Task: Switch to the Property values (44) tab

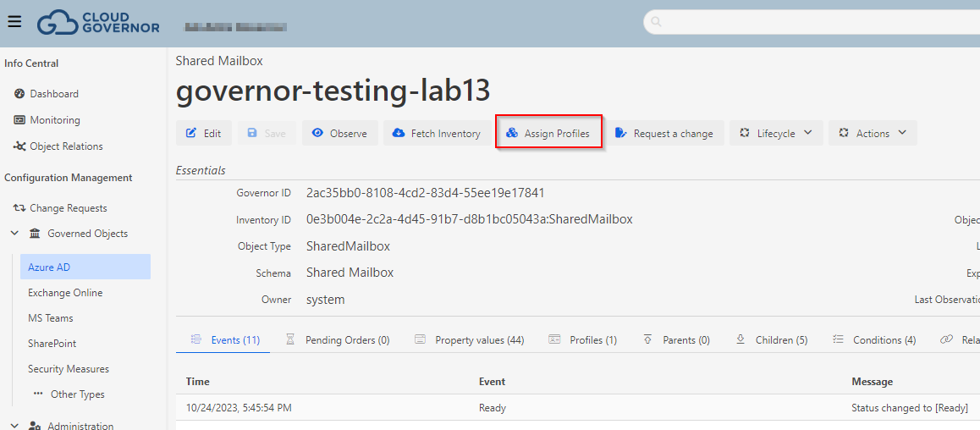Action: click(x=470, y=340)
